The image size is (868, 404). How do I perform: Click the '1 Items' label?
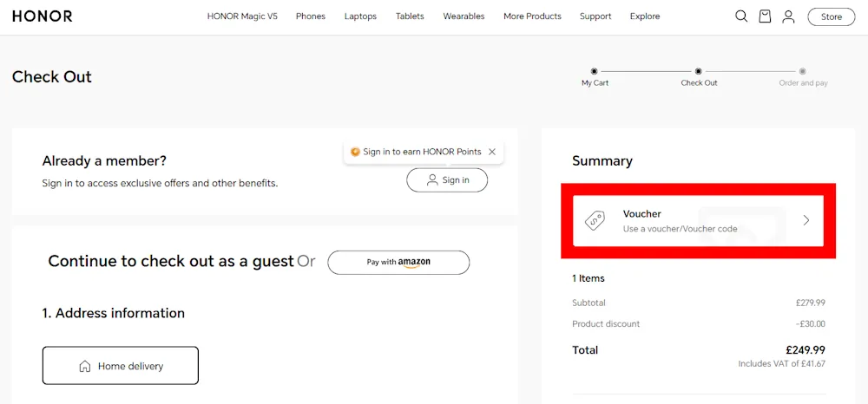[x=589, y=278]
